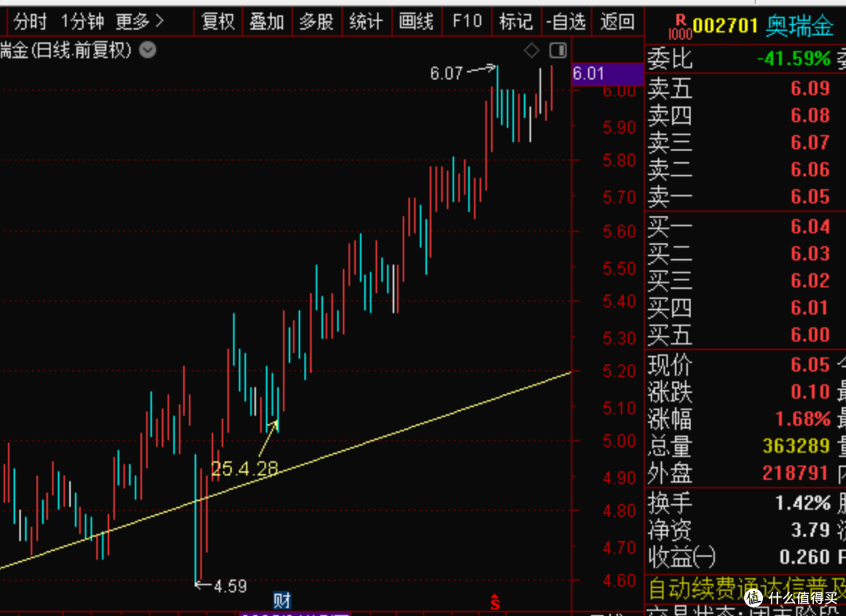The image size is (846, 616).
Task: Click the 涨幅 value 1.68%
Action: [803, 419]
